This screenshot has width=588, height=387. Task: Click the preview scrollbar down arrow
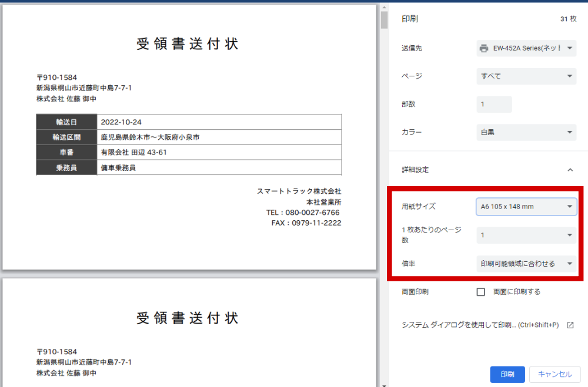[385, 385]
